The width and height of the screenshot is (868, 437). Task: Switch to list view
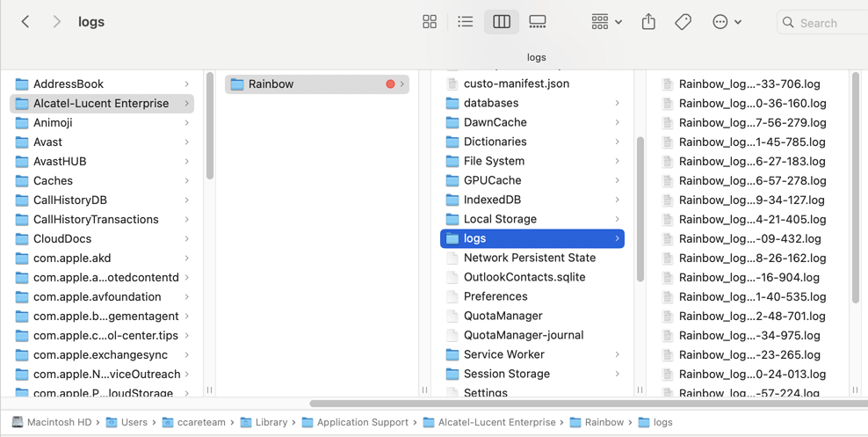click(x=466, y=22)
